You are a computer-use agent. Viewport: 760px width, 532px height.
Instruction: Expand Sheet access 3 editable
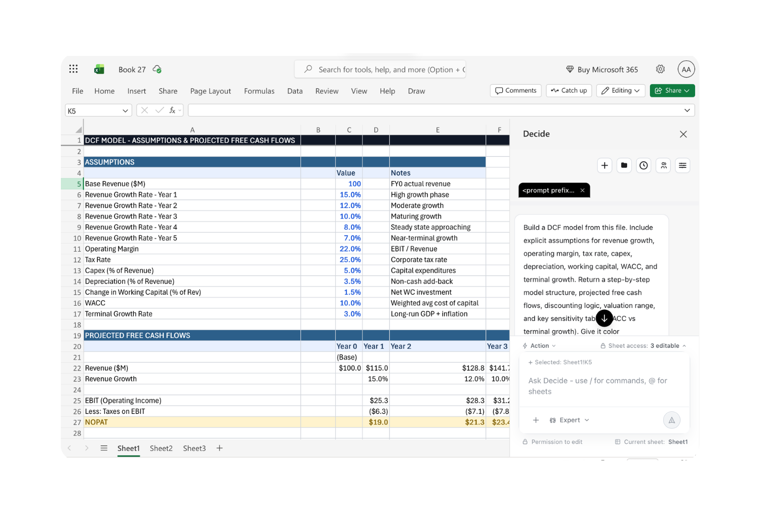coord(643,345)
